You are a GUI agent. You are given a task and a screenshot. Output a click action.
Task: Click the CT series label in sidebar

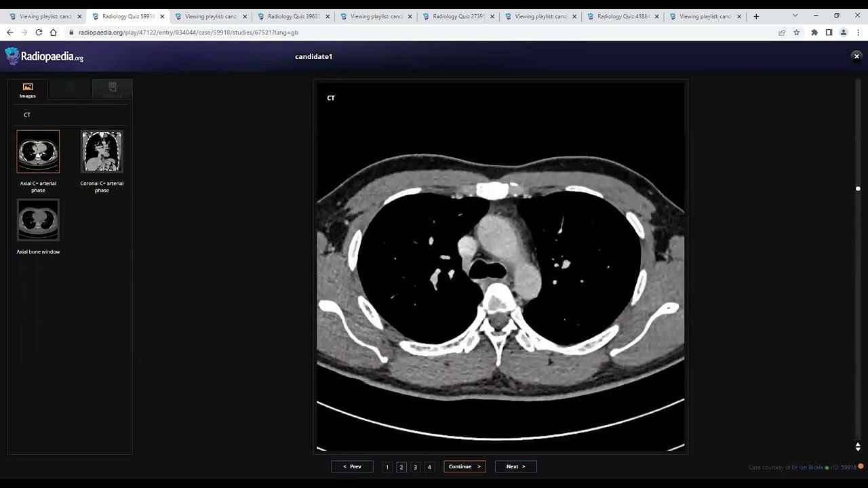pos(27,115)
